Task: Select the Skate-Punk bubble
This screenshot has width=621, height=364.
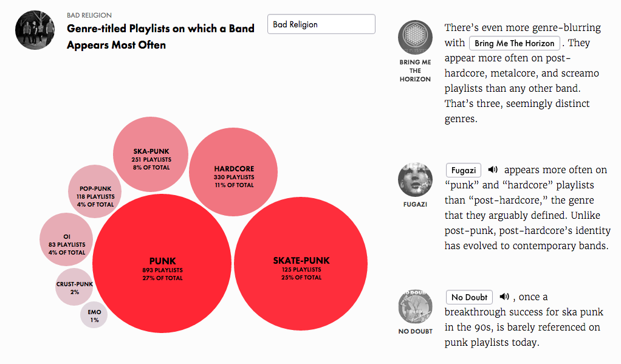Action: 301,264
